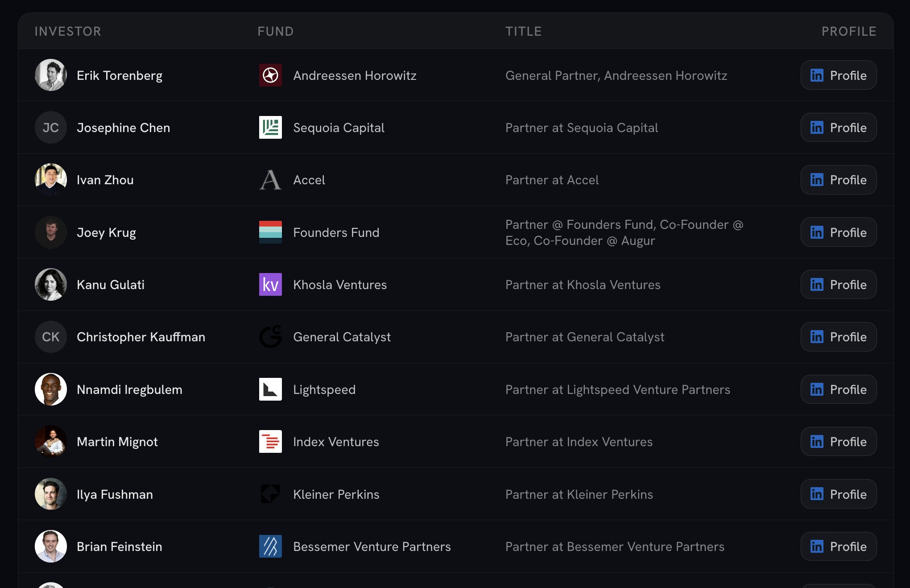Viewport: 910px width, 588px height.
Task: Click Joey Krug's Founders Fund, Eco, Augur title
Action: tap(625, 232)
